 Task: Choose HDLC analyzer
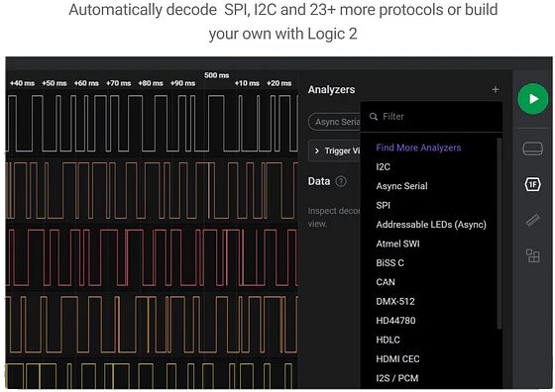388,340
